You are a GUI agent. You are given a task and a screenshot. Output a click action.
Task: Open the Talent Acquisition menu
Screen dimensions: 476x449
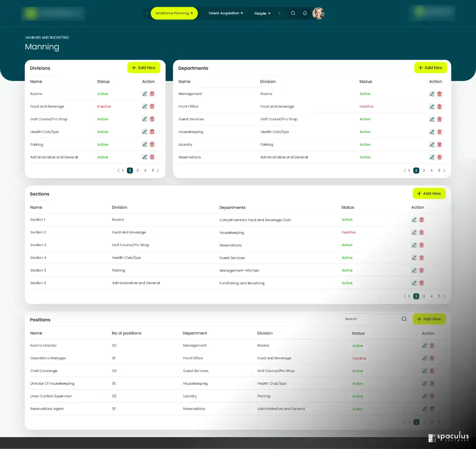pos(226,13)
